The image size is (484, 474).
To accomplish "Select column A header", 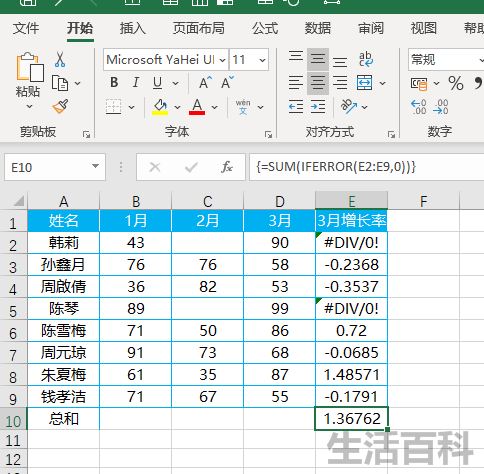I will tap(63, 201).
